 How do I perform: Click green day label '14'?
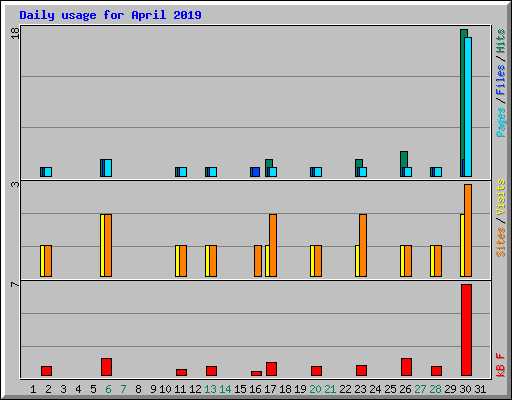pyautogui.click(x=225, y=389)
